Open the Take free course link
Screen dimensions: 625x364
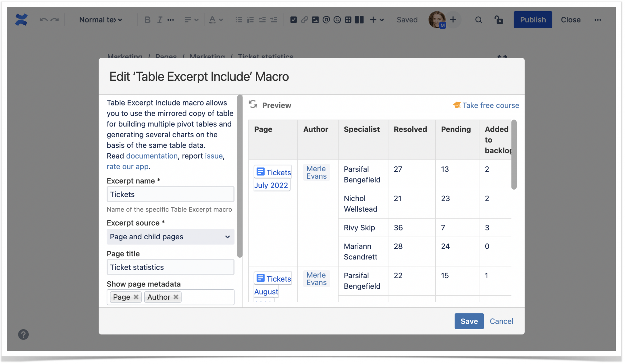[x=490, y=105]
